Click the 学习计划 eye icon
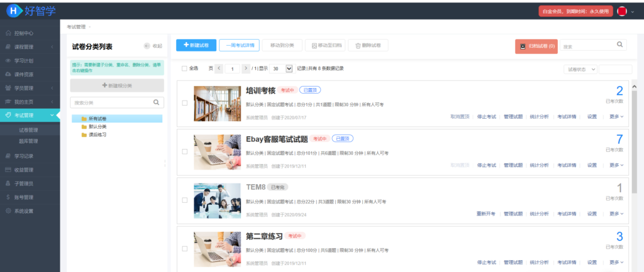This screenshot has width=644, height=272. pos(9,61)
